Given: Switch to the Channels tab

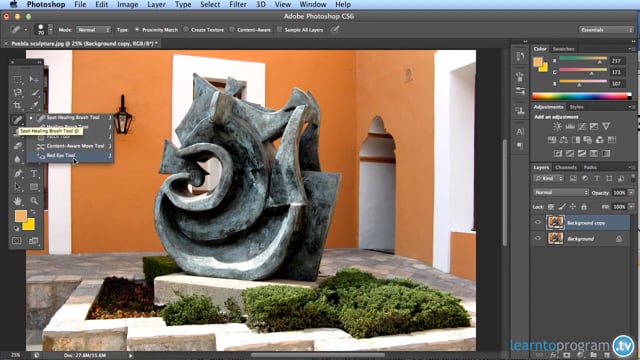Looking at the screenshot, I should pos(566,167).
